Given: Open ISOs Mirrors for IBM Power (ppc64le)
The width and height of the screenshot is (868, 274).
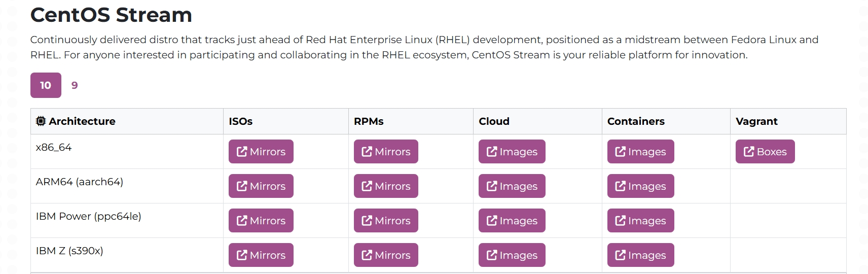Looking at the screenshot, I should (x=261, y=221).
